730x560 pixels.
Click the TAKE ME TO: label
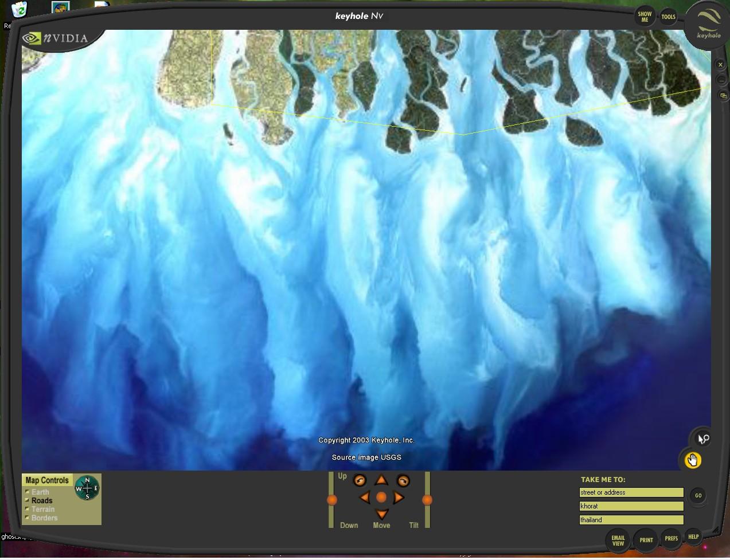pos(603,480)
